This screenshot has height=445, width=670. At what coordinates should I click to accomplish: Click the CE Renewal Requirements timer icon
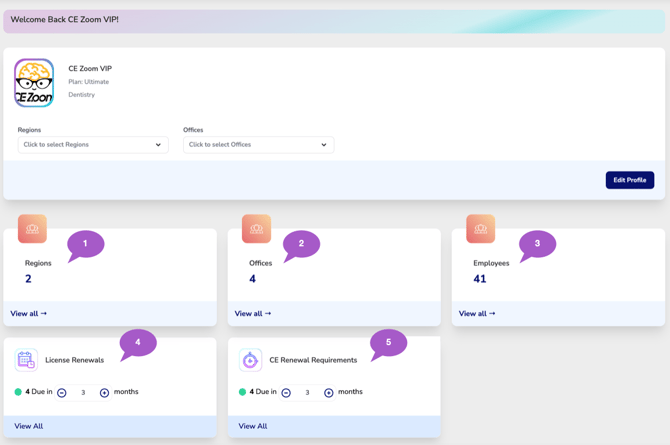pos(250,360)
